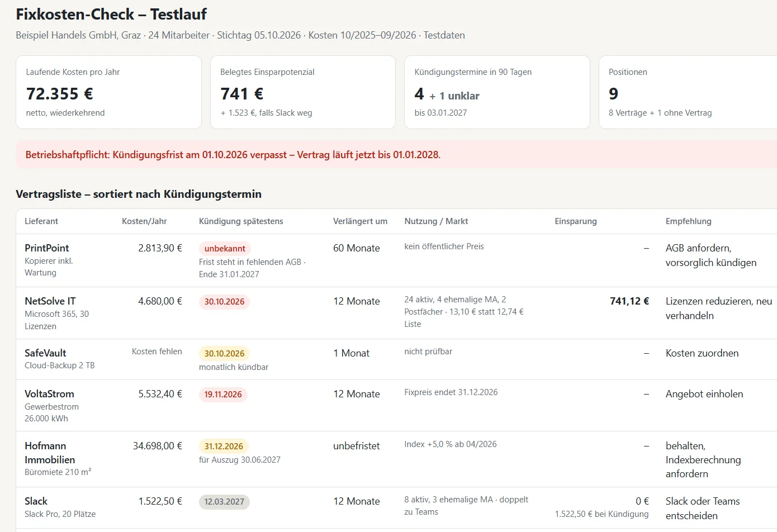
Task: Click "Kündigungstermine in 90 Tagen" card label
Action: pyautogui.click(x=473, y=72)
